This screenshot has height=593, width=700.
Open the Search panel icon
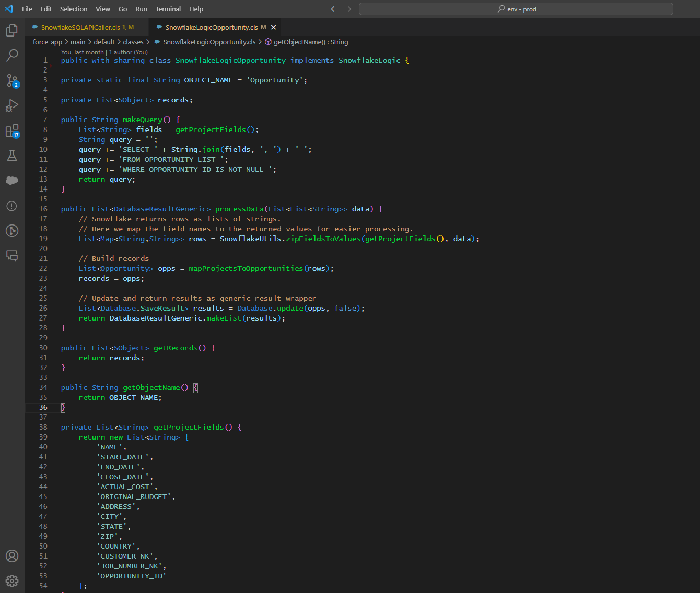[12, 55]
